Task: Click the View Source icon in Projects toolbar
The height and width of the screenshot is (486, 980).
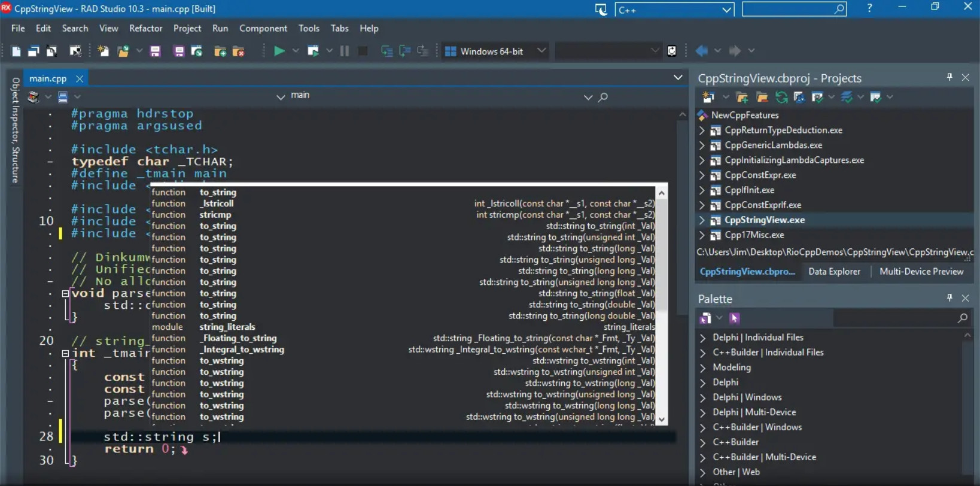Action: coord(799,97)
